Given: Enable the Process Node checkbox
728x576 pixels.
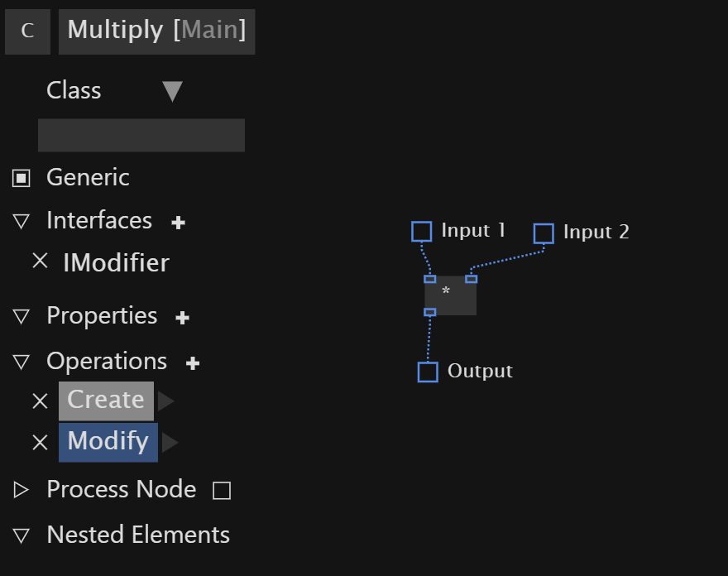Looking at the screenshot, I should point(222,491).
